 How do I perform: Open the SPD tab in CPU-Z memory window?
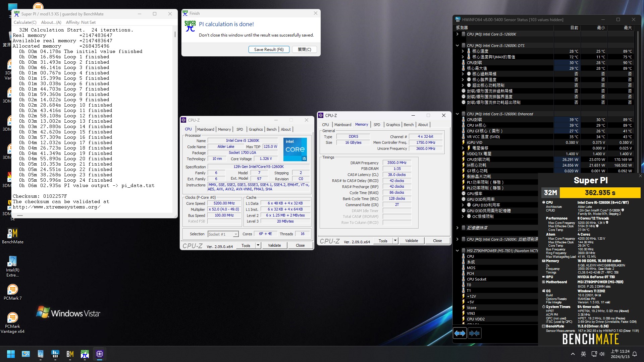pyautogui.click(x=377, y=125)
